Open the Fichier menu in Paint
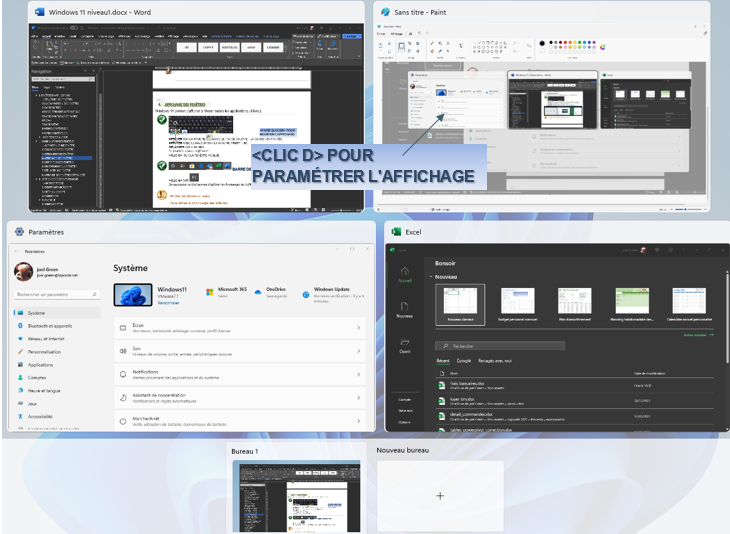This screenshot has width=730, height=534. 381,34
